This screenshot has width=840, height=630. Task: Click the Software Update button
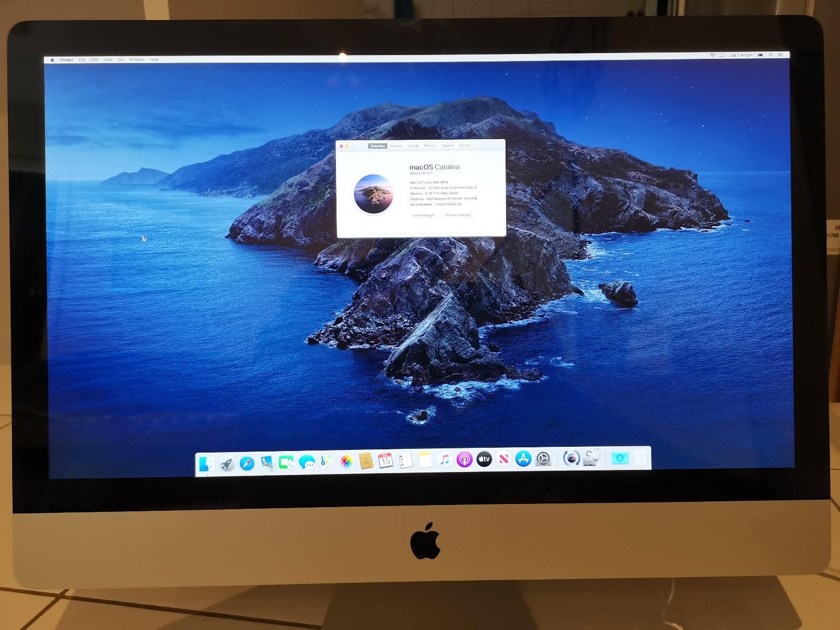point(459,215)
